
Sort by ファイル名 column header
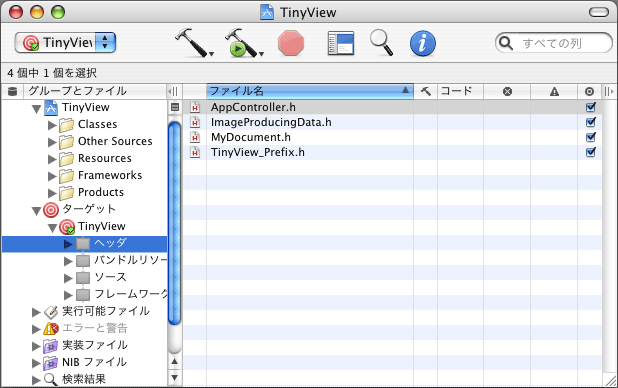point(310,91)
